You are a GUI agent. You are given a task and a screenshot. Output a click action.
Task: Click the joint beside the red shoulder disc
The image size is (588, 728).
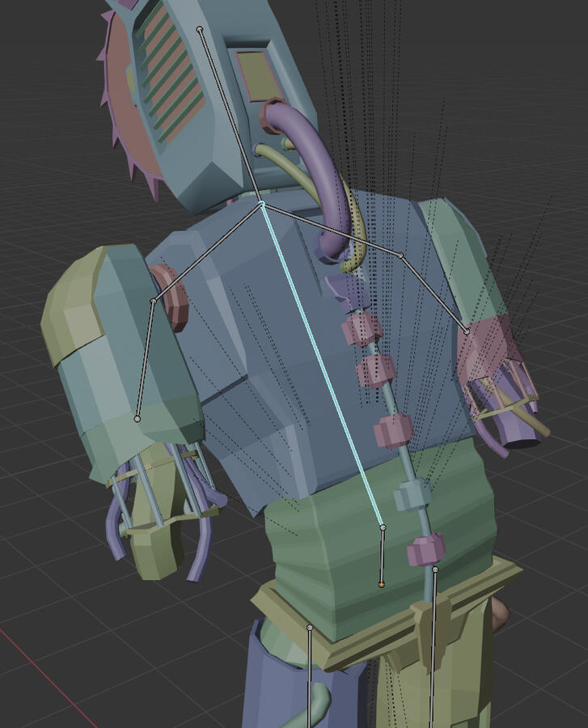153,302
